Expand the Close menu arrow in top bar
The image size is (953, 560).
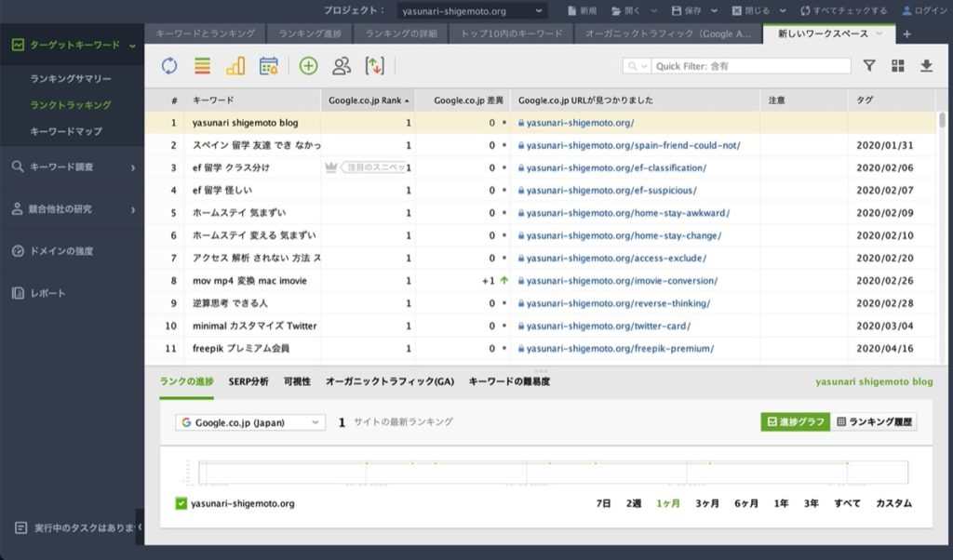pos(783,10)
